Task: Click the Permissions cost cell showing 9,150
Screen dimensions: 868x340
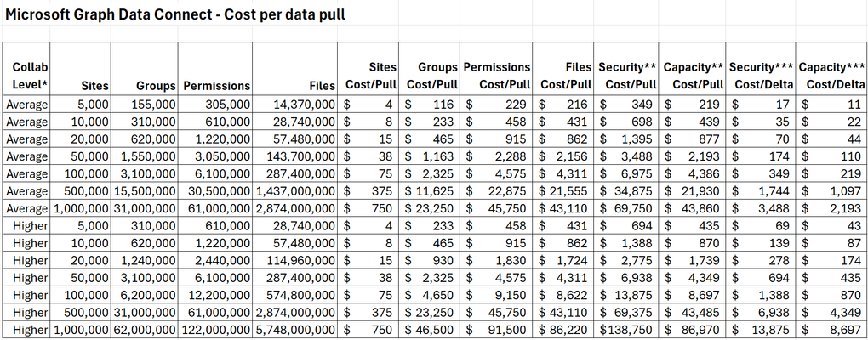Action: click(496, 295)
